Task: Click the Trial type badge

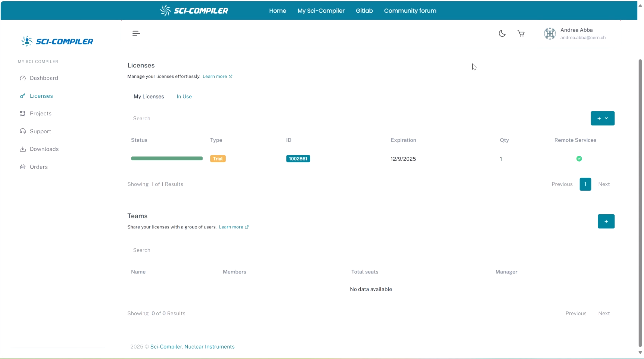Action: click(218, 159)
